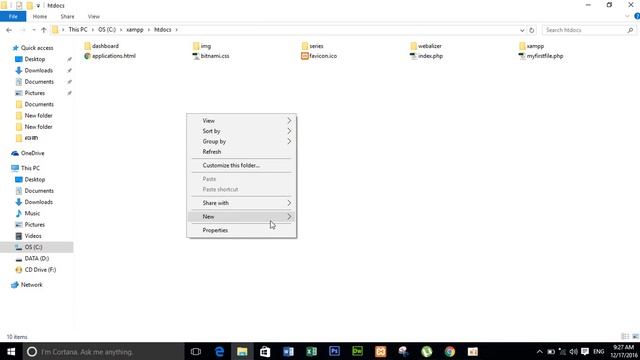Open Share with submenu

click(x=241, y=203)
